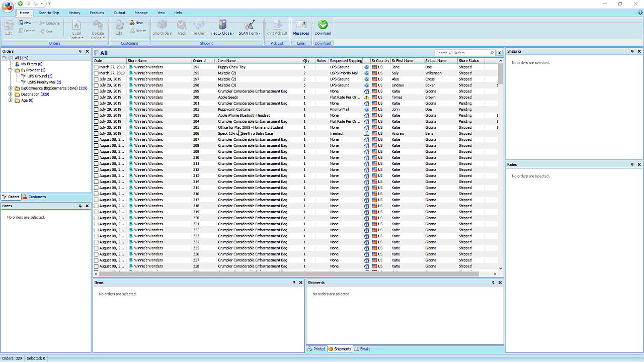The width and height of the screenshot is (644, 362).
Task: Close the Rates panel
Action: (639, 164)
